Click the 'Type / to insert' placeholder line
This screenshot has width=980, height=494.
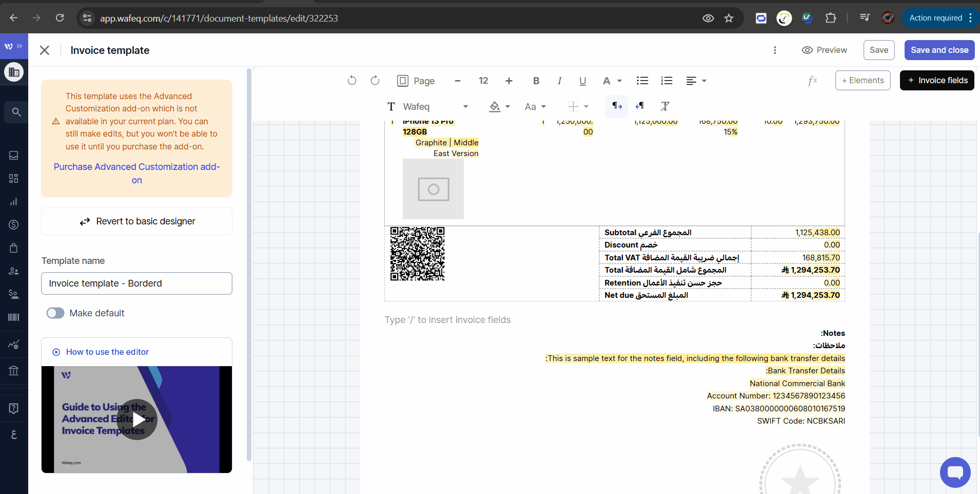[448, 320]
